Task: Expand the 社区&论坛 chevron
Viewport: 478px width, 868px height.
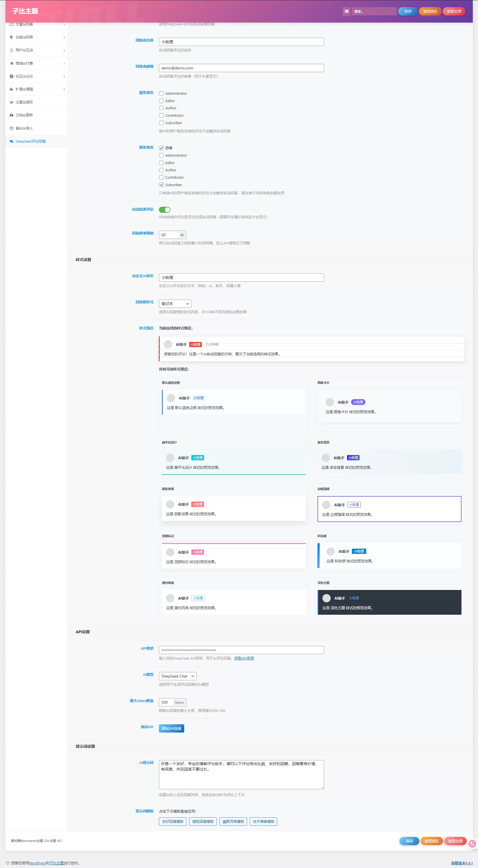Action: click(64, 77)
